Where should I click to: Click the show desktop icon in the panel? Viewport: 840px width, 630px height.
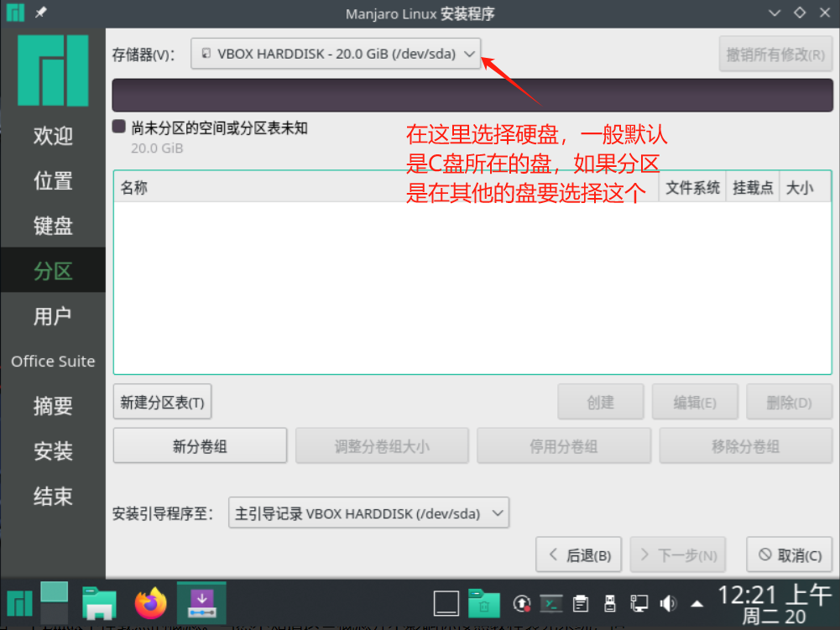(446, 603)
